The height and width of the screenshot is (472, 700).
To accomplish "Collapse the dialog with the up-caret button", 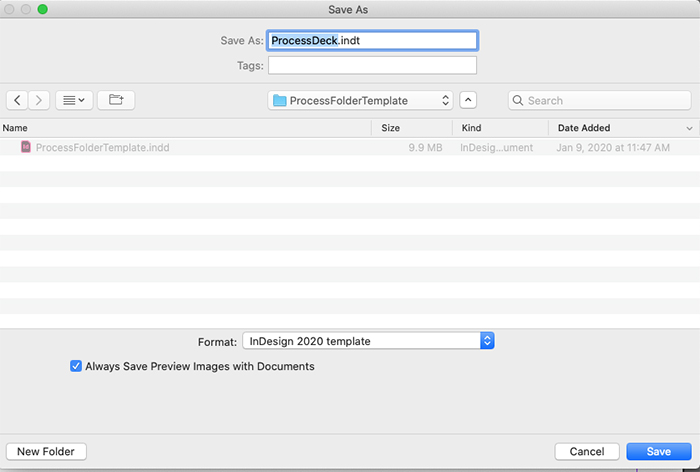I will (x=468, y=100).
